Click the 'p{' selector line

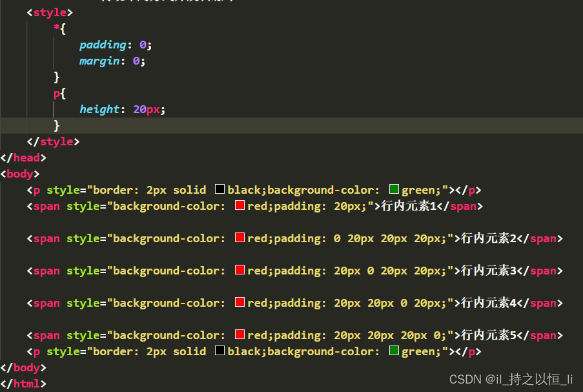pyautogui.click(x=60, y=94)
